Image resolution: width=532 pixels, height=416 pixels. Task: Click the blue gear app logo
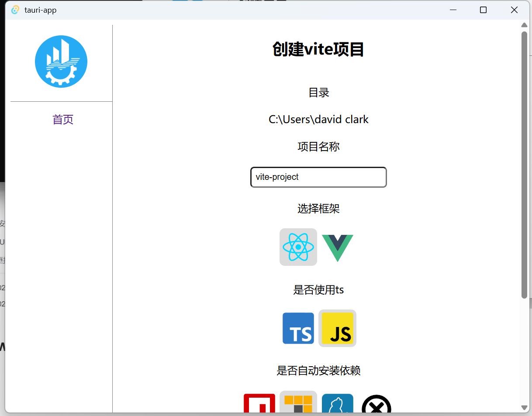61,62
